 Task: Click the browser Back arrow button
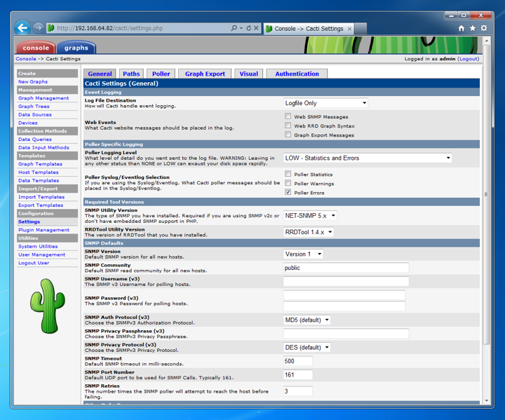pos(22,28)
